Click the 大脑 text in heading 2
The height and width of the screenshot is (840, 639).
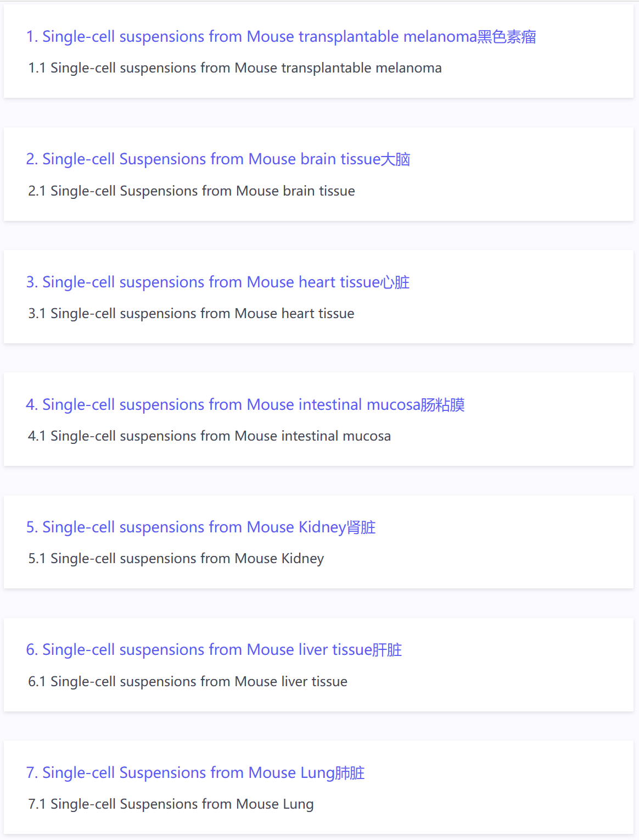[x=396, y=159]
